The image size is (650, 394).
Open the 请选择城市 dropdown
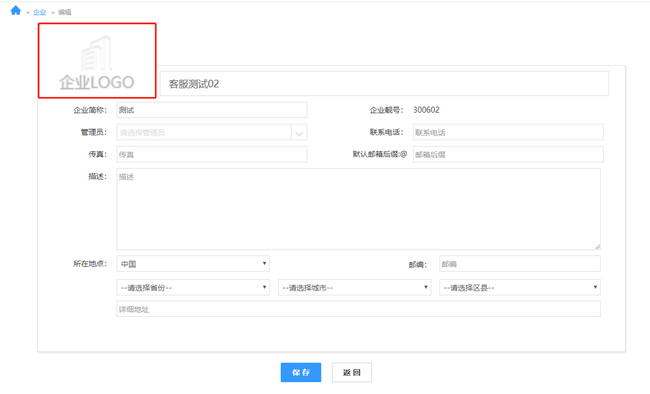[x=354, y=287]
